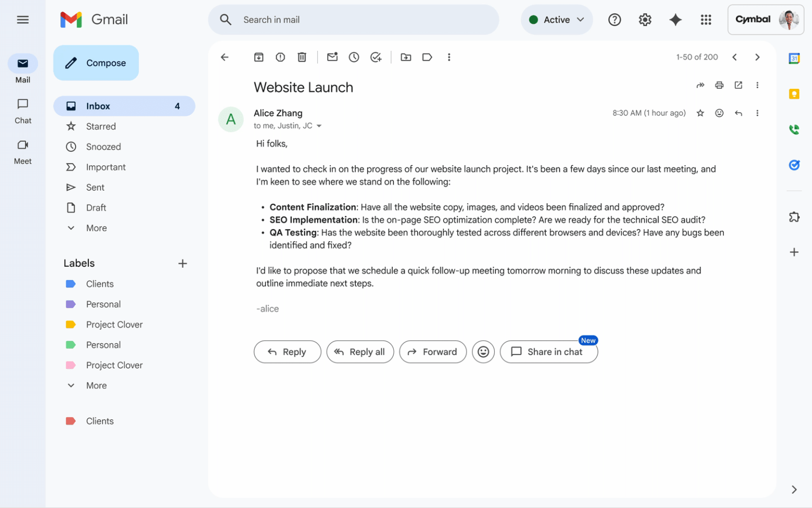Screen dimensions: 812x508
Task: Move the email to a folder
Action: (x=405, y=57)
